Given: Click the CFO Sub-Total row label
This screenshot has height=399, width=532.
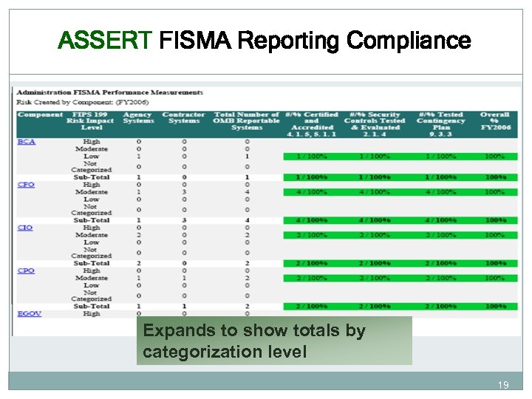Looking at the screenshot, I should pyautogui.click(x=92, y=220).
